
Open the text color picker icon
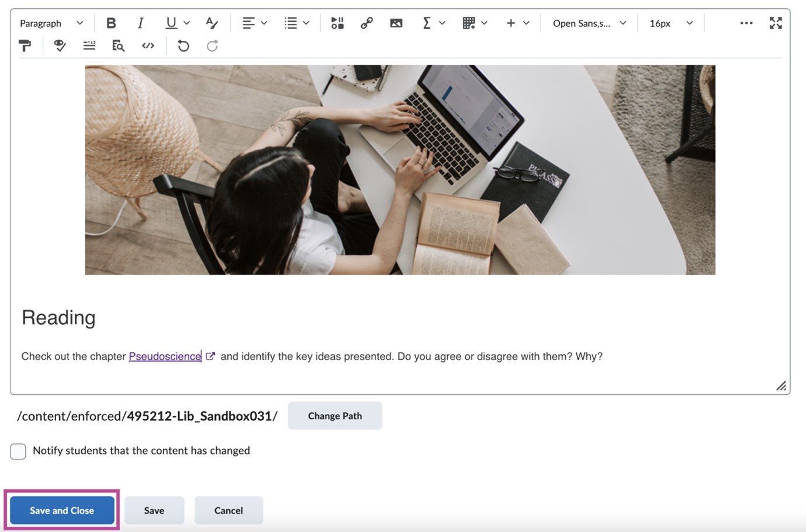point(212,23)
